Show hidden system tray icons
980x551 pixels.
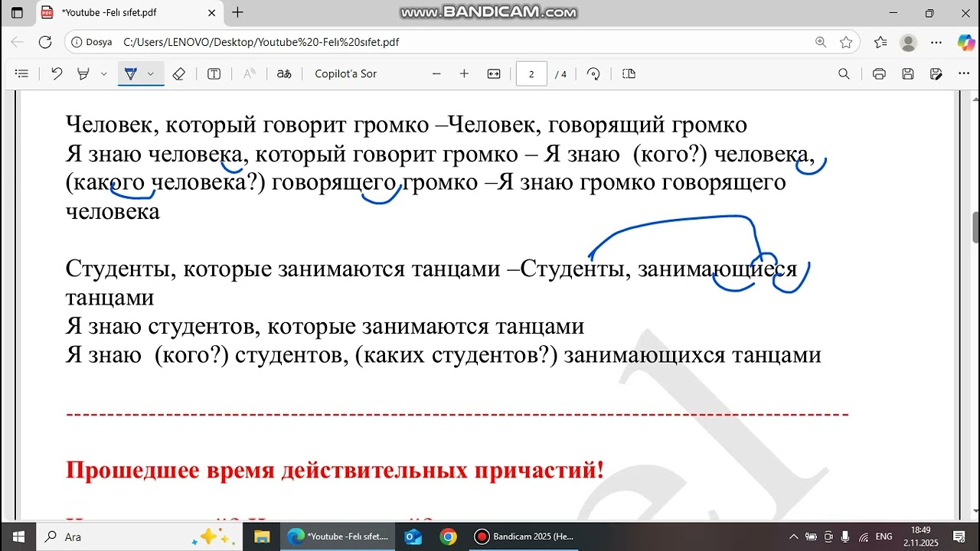[x=794, y=536]
